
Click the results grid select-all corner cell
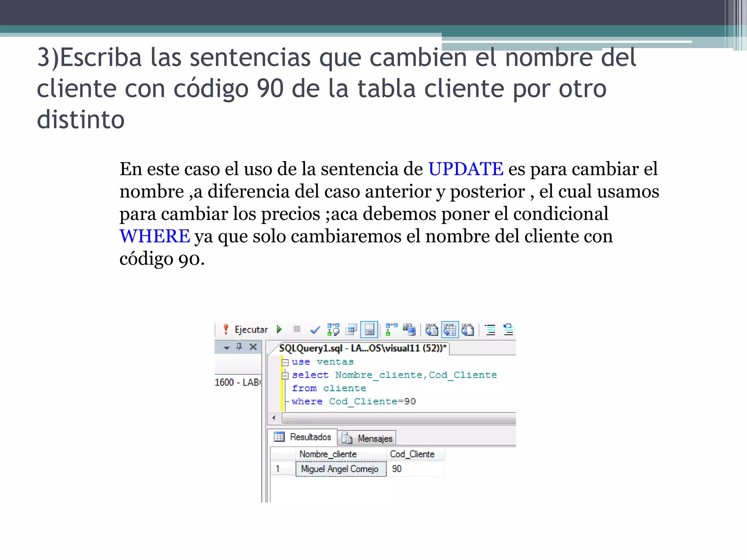[283, 454]
